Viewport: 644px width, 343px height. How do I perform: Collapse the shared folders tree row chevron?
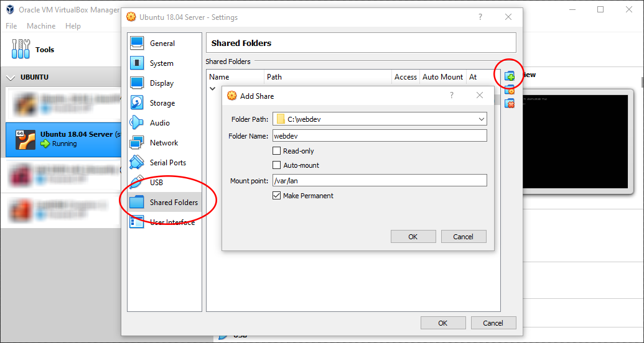(x=212, y=88)
